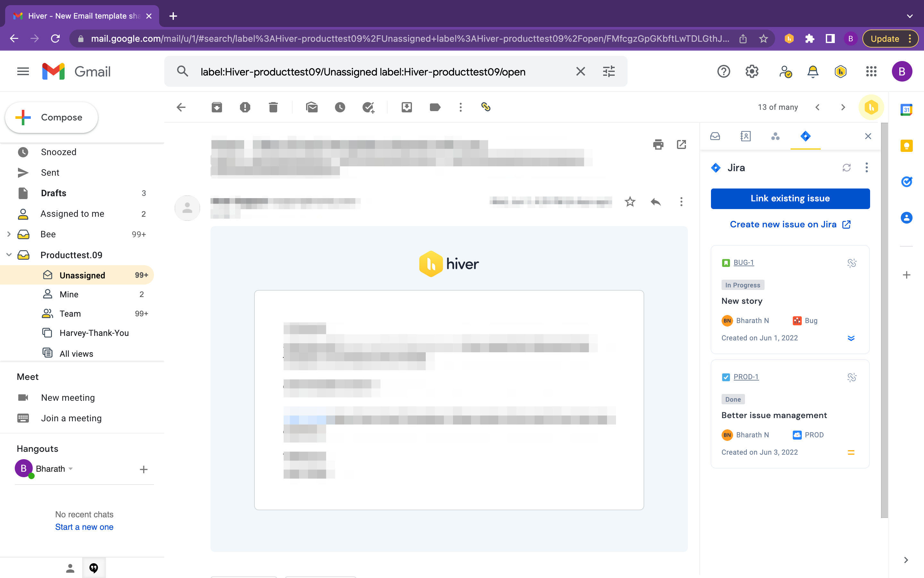Click Start a new one link

pyautogui.click(x=84, y=527)
